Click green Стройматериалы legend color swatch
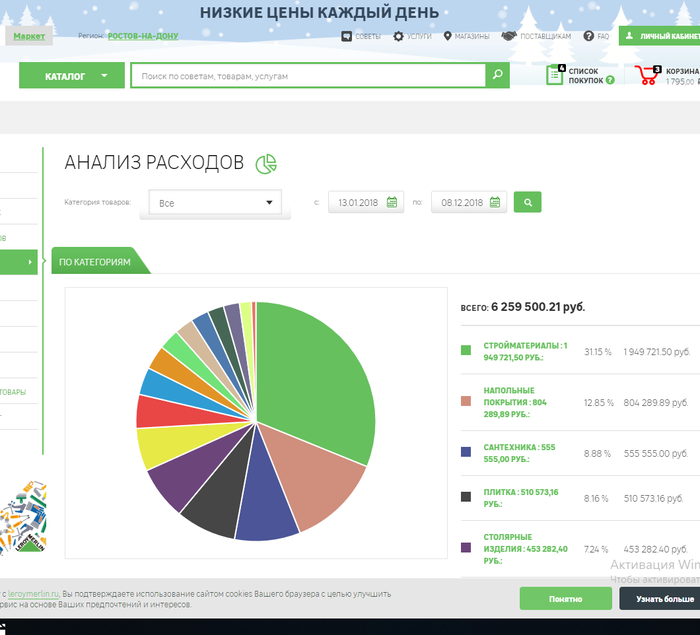Viewport: 700px width, 635px height. click(466, 350)
